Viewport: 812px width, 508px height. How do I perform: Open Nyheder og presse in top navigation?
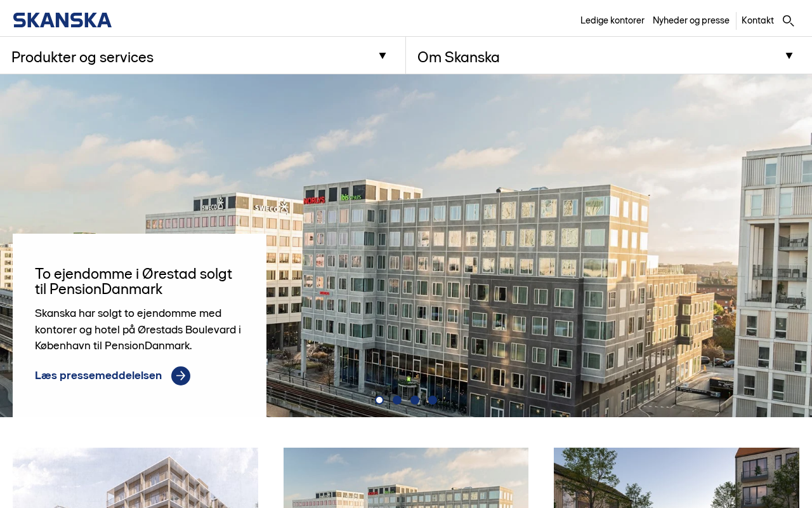(691, 20)
